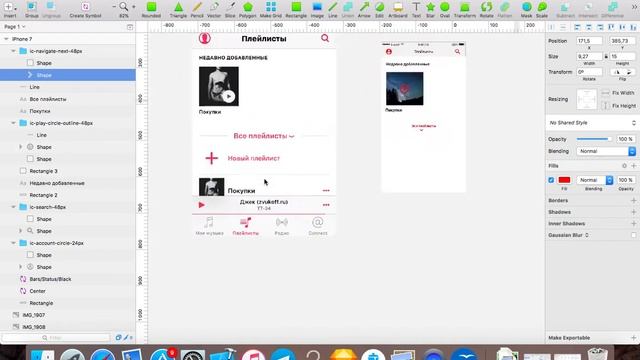The height and width of the screenshot is (360, 640).
Task: Click the X position field
Action: [x=589, y=41]
